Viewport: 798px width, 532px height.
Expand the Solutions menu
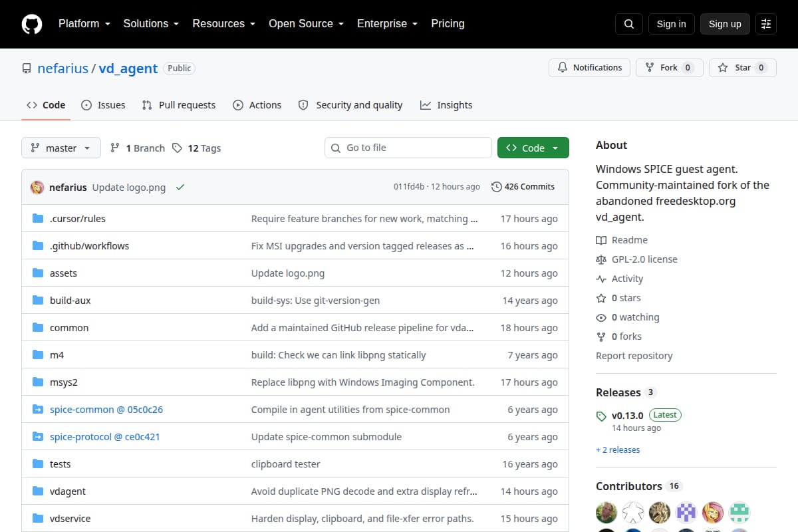[151, 23]
